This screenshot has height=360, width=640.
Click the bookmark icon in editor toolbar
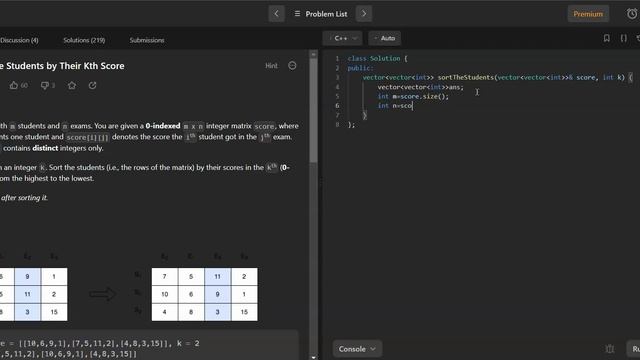(607, 38)
